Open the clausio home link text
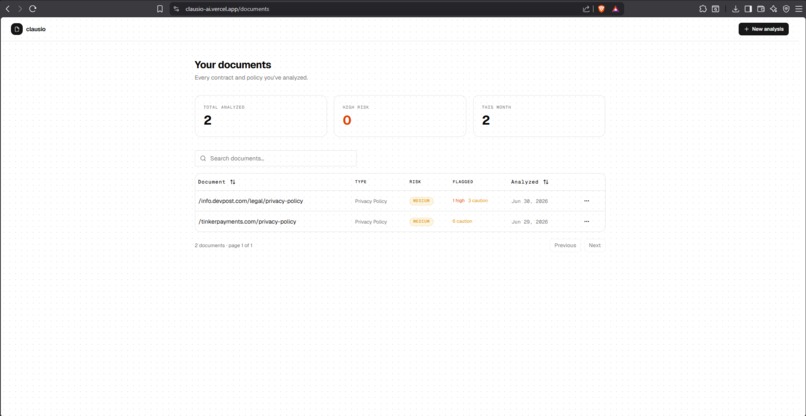 [36, 29]
